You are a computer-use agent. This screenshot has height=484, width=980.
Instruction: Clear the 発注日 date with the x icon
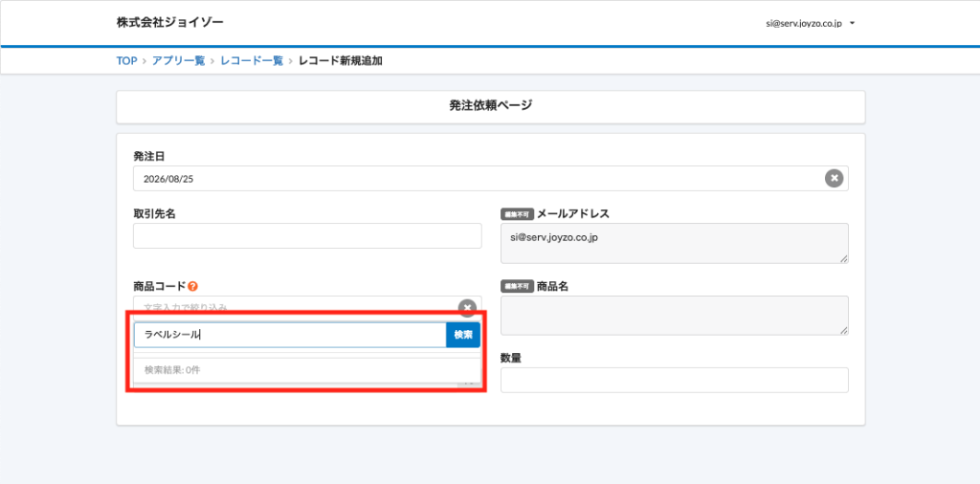point(834,178)
